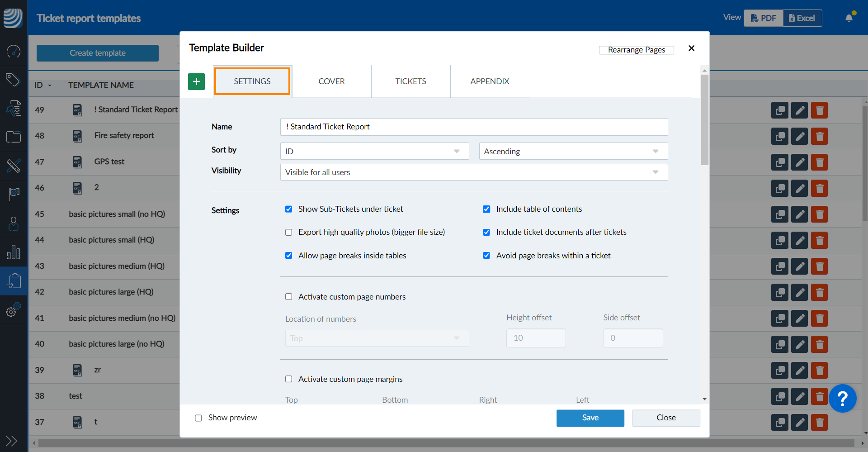Switch to the COVER tab
868x452 pixels.
331,81
